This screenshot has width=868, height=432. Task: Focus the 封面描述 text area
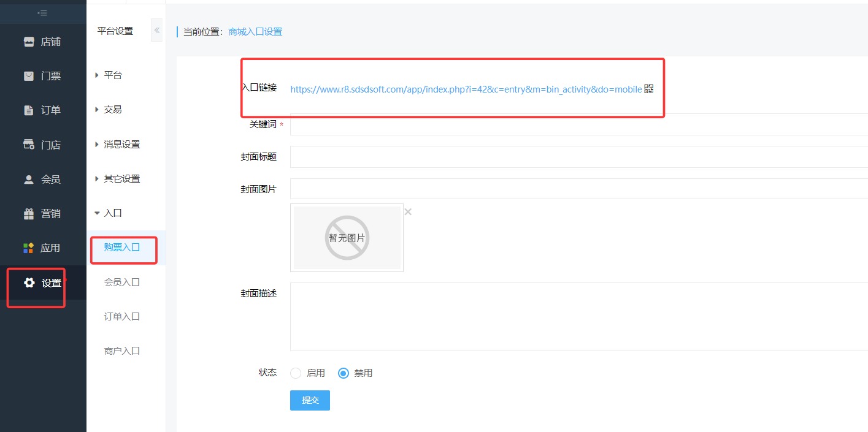579,317
